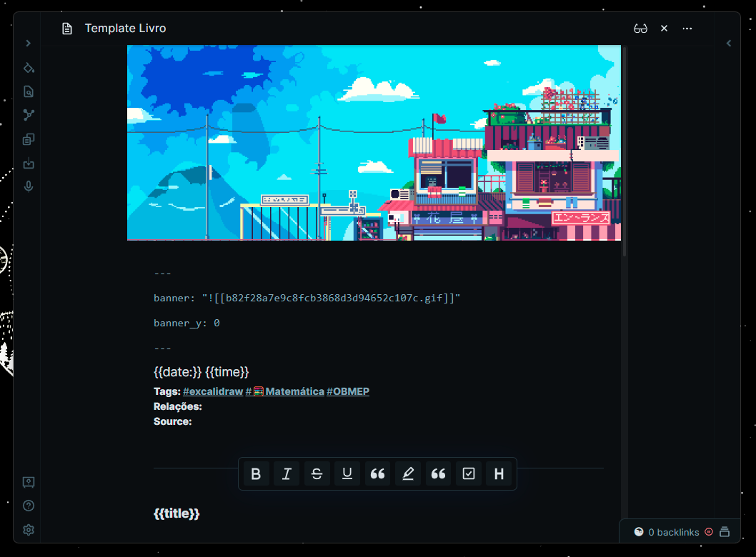Toggle strikethrough formatting button
Viewport: 756px width, 557px height.
[x=317, y=474]
